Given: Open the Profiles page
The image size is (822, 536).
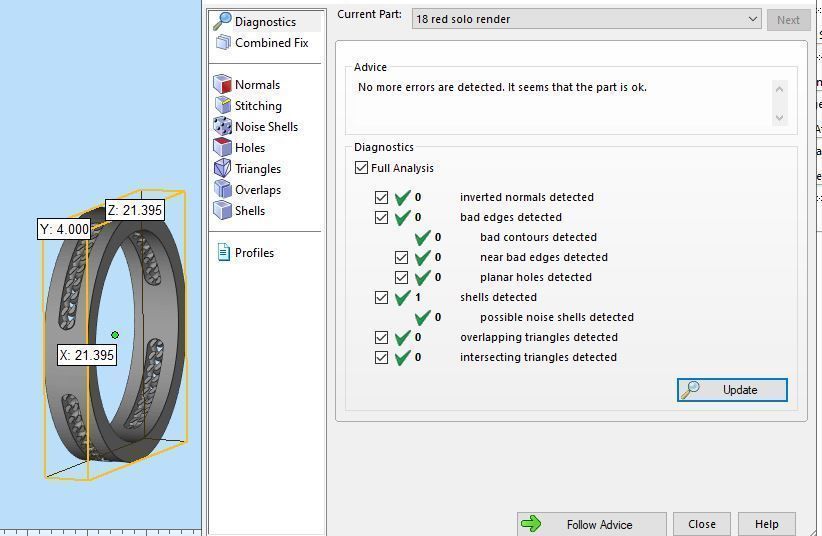Looking at the screenshot, I should (x=254, y=252).
